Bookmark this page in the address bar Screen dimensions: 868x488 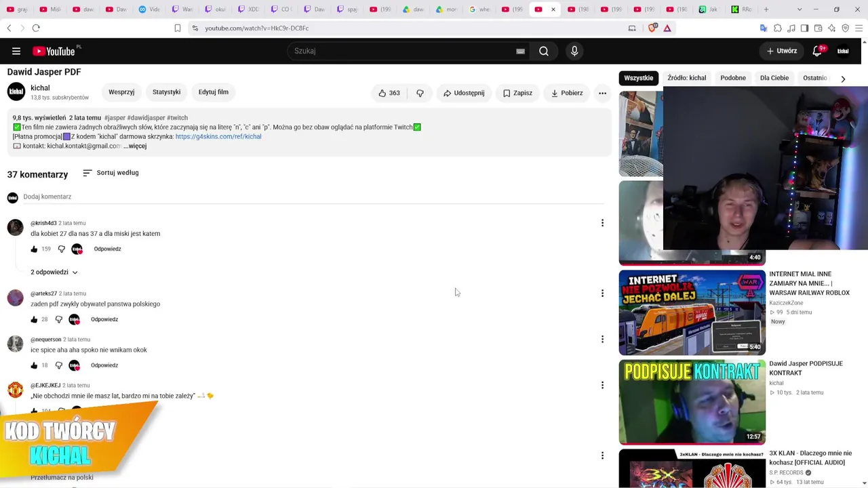coord(178,28)
